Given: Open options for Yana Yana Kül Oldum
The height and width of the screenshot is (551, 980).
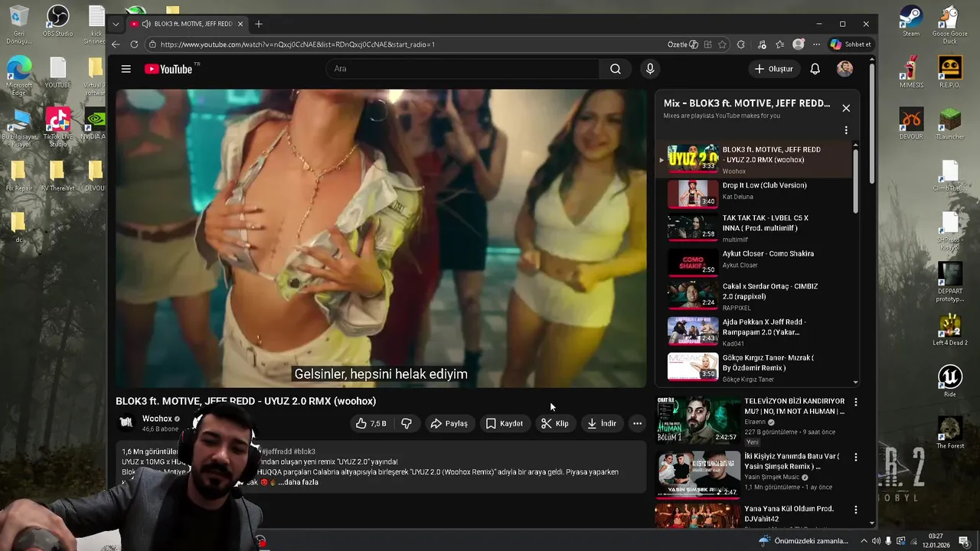Looking at the screenshot, I should 856,510.
